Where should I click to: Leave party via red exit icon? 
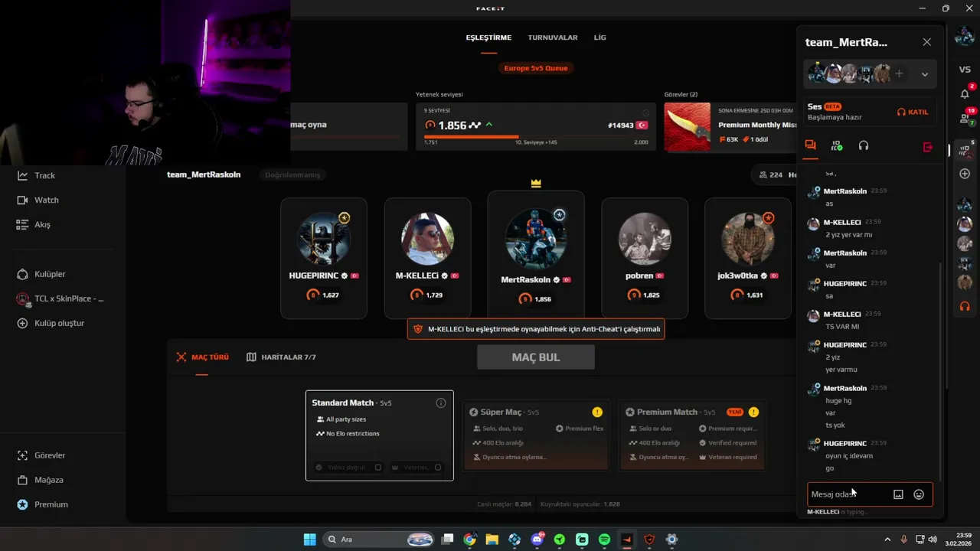[x=928, y=147]
